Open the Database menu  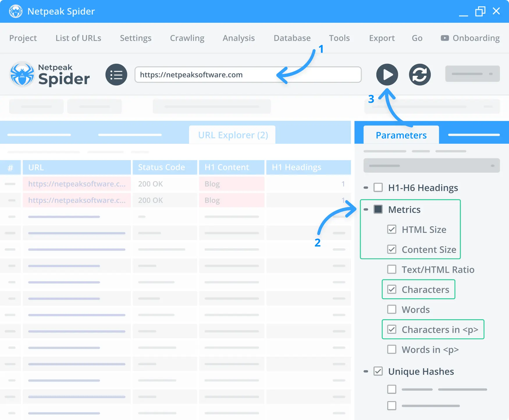tap(292, 38)
